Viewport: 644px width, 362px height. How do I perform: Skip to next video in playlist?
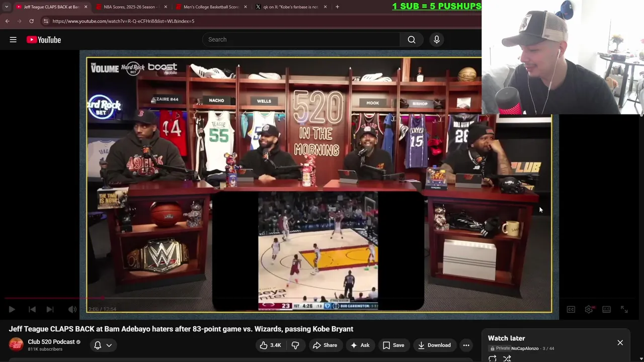pyautogui.click(x=50, y=309)
